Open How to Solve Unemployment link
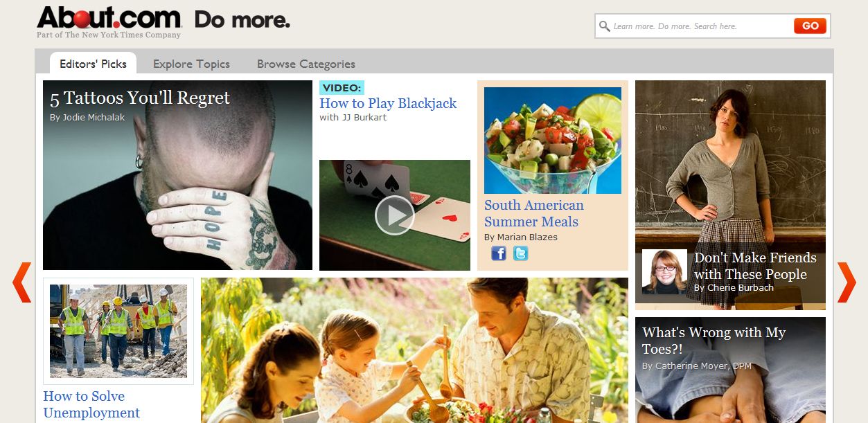 point(91,404)
